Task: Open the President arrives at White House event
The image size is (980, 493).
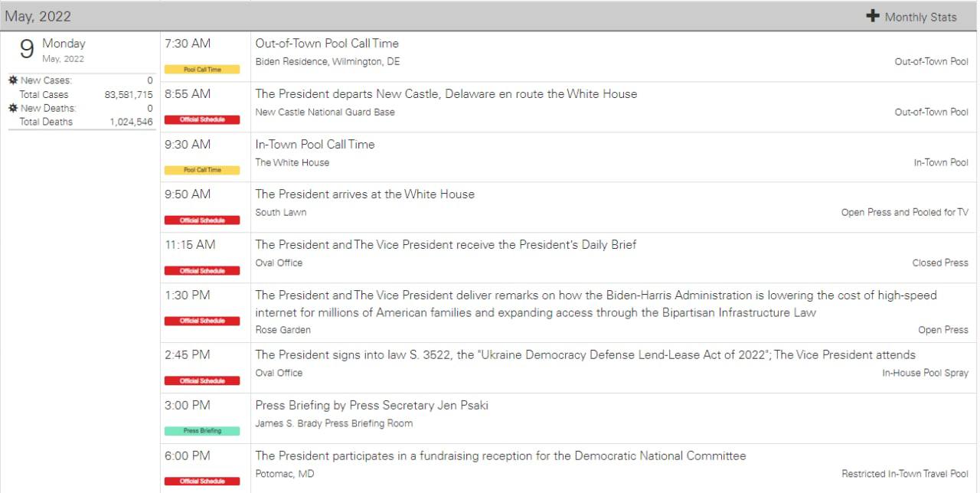Action: pos(364,194)
